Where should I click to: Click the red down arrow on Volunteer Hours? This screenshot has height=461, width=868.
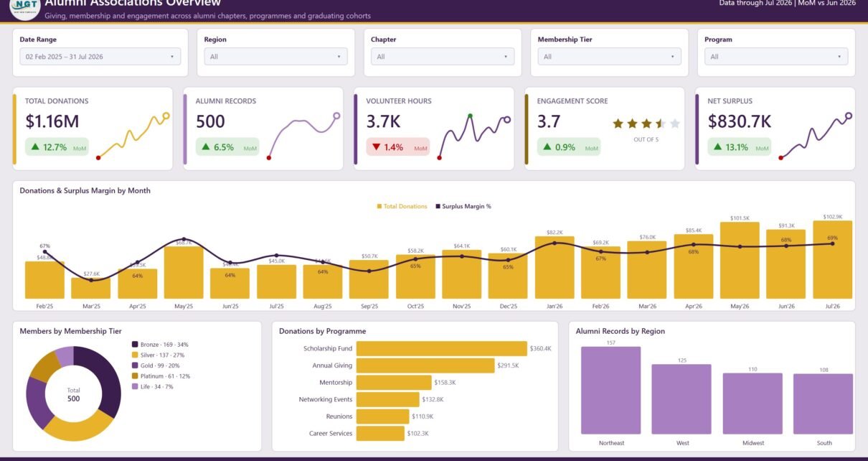tap(376, 147)
